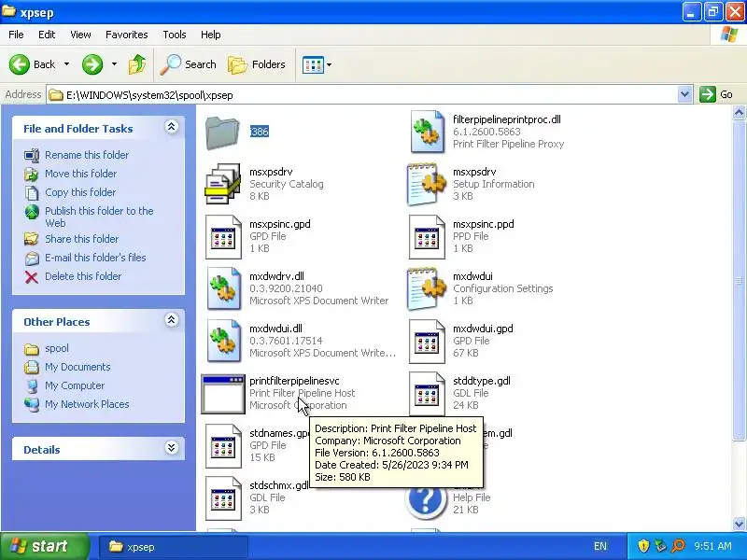747x560 pixels.
Task: Select the printfilterpipelinesvc application icon
Action: [x=223, y=394]
